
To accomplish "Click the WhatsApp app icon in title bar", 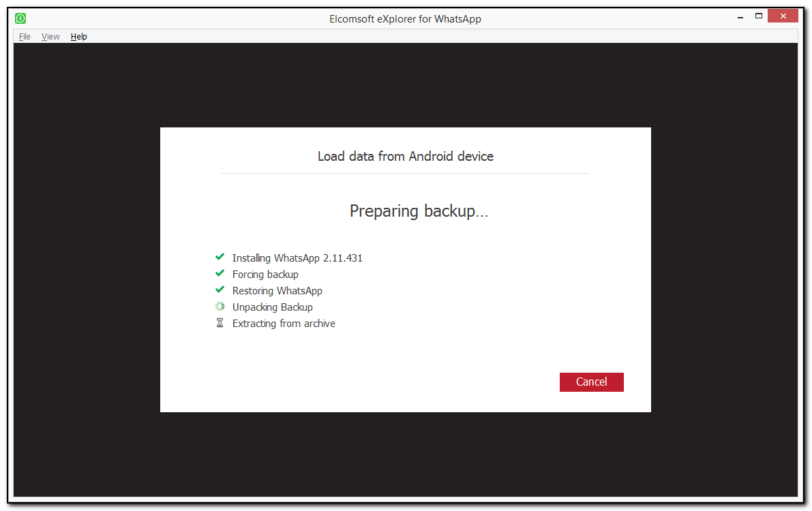I will (x=20, y=17).
